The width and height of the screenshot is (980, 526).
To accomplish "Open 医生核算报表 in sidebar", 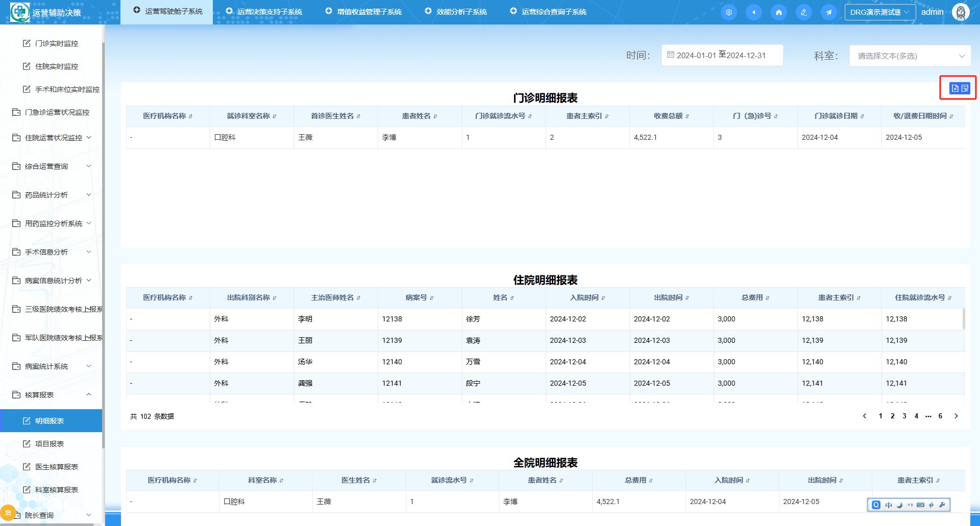I will tap(51, 467).
